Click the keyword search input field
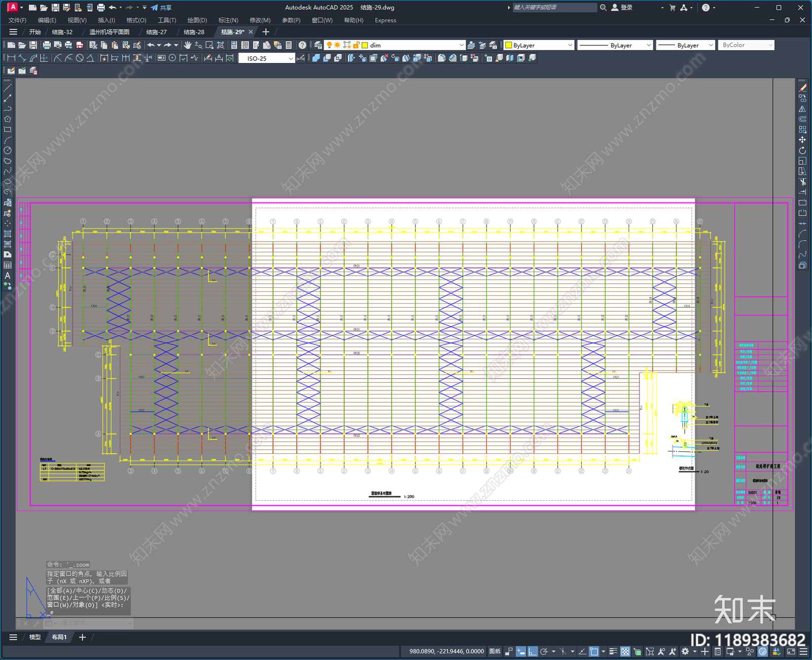Viewport: 812px width, 660px height. point(554,8)
